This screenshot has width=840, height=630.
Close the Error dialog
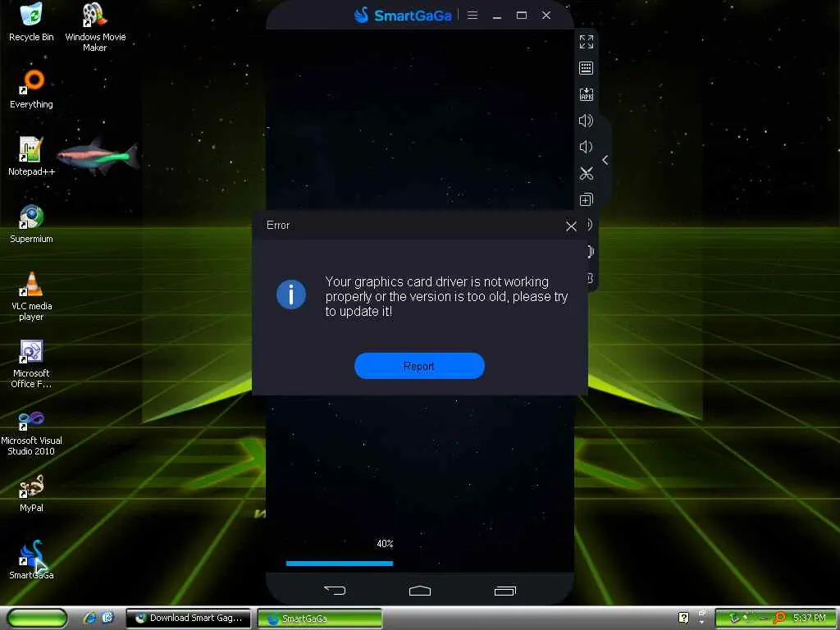pyautogui.click(x=571, y=226)
